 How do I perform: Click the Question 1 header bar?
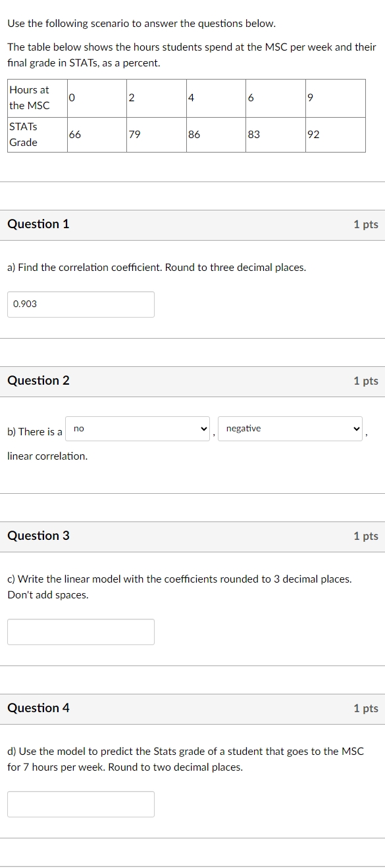tap(192, 224)
